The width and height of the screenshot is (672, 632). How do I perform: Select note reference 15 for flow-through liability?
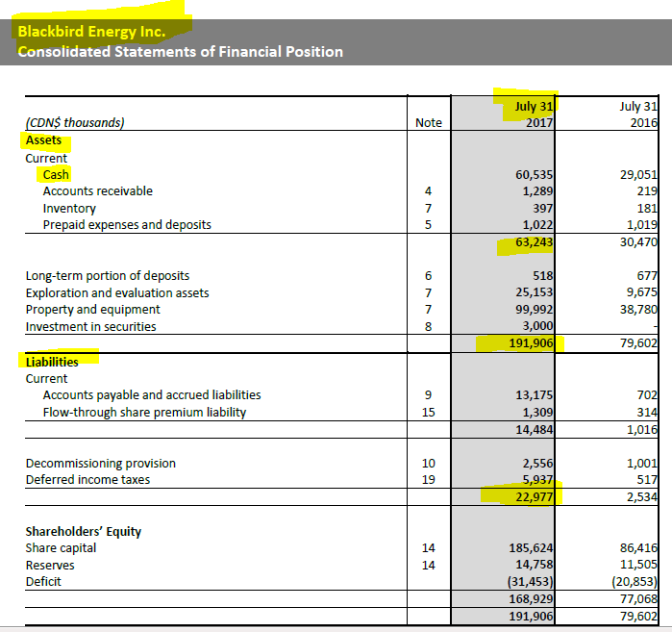428,413
